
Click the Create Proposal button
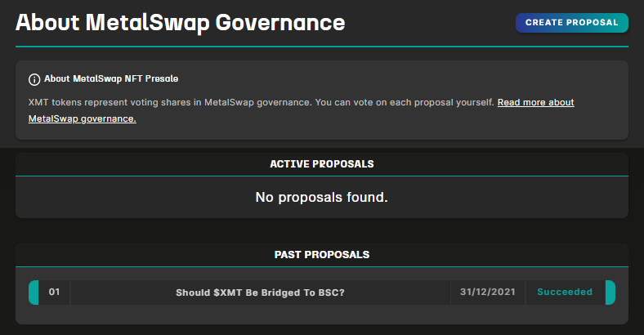tap(571, 23)
